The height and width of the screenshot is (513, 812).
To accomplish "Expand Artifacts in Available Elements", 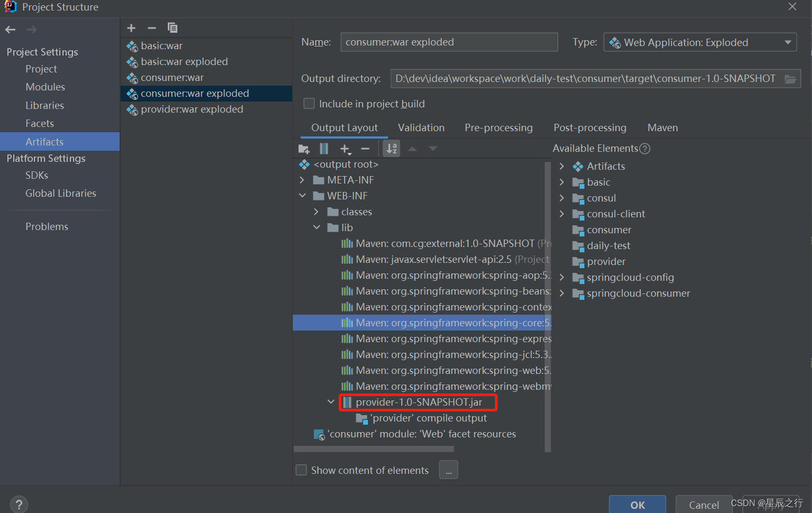I will (x=562, y=167).
